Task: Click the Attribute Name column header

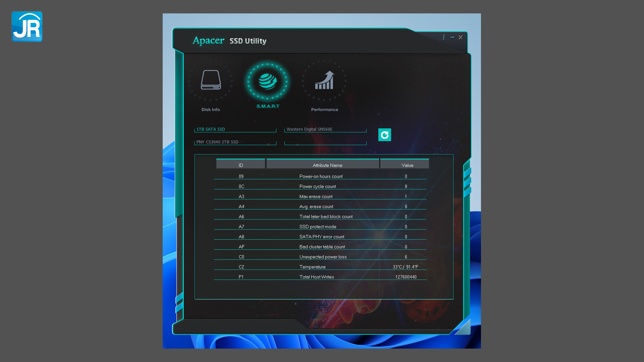Action: pos(323,164)
